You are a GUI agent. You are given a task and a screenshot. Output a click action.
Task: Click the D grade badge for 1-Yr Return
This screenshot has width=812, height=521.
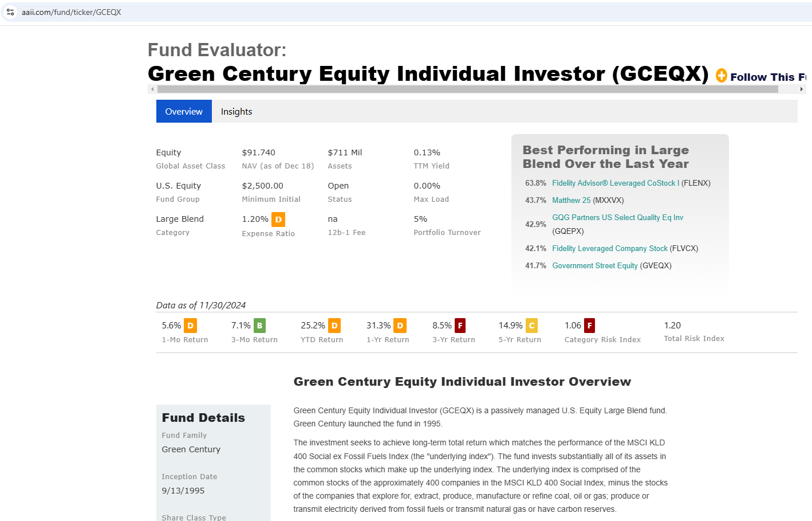point(400,326)
